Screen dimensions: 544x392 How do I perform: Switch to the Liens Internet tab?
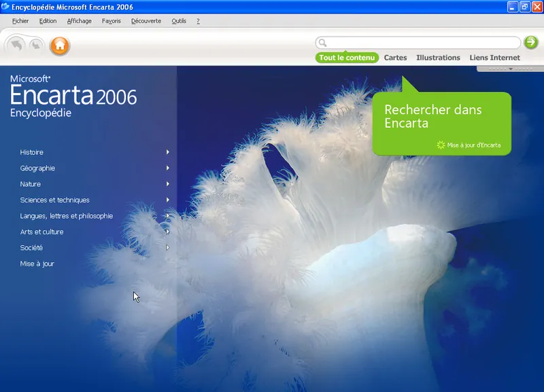495,58
